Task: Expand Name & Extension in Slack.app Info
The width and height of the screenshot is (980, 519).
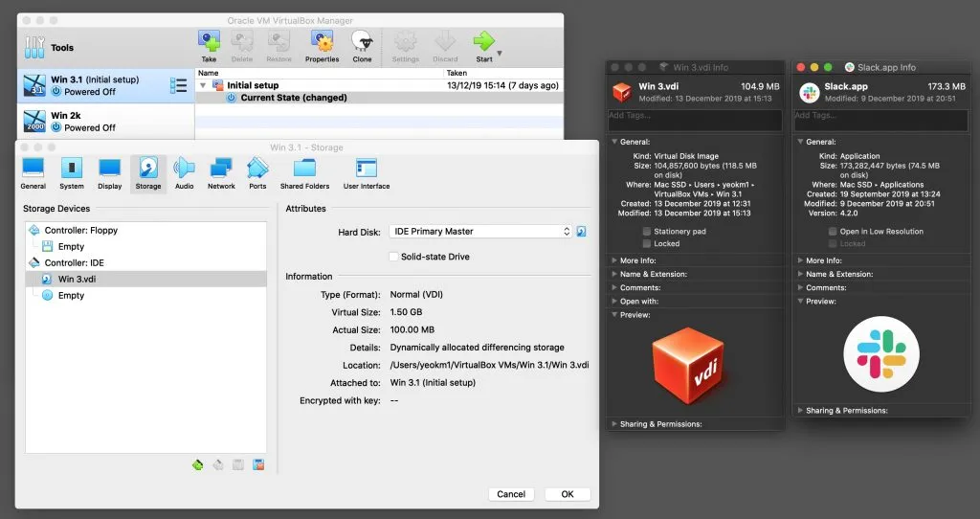Action: (x=801, y=274)
